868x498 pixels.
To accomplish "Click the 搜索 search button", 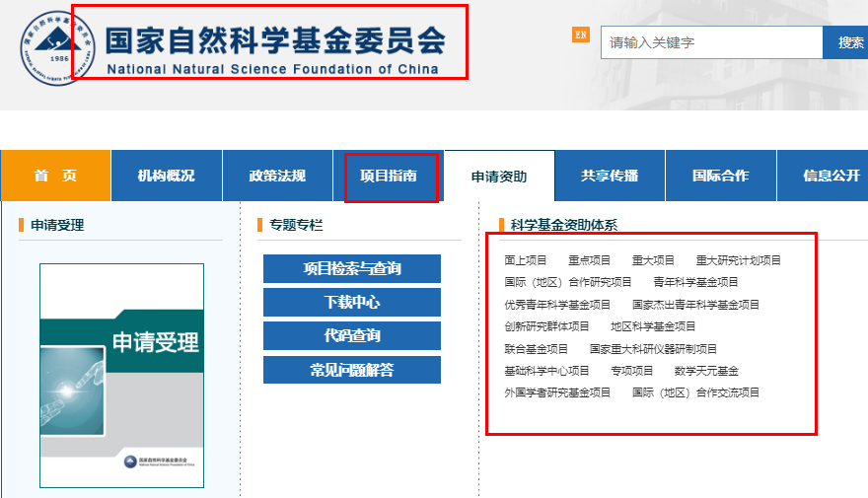I will 847,42.
